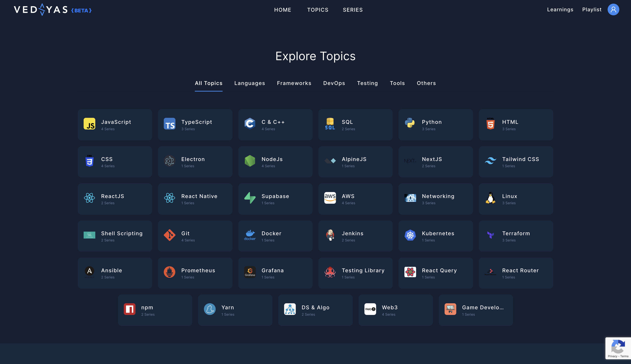Open SERIES in top navigation
The height and width of the screenshot is (364, 631).
[x=353, y=10]
